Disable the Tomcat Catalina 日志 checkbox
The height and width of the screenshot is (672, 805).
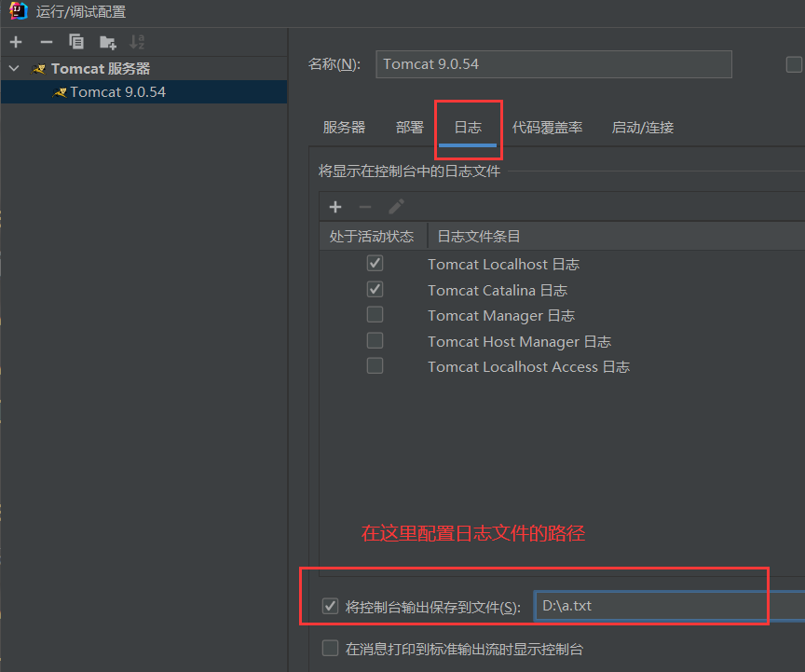pyautogui.click(x=375, y=289)
